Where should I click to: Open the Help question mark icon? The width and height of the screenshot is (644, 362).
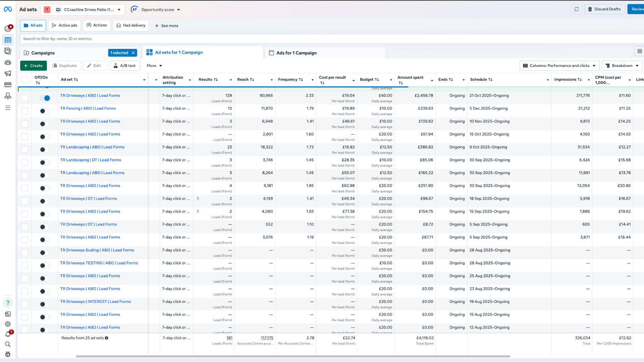click(x=8, y=303)
